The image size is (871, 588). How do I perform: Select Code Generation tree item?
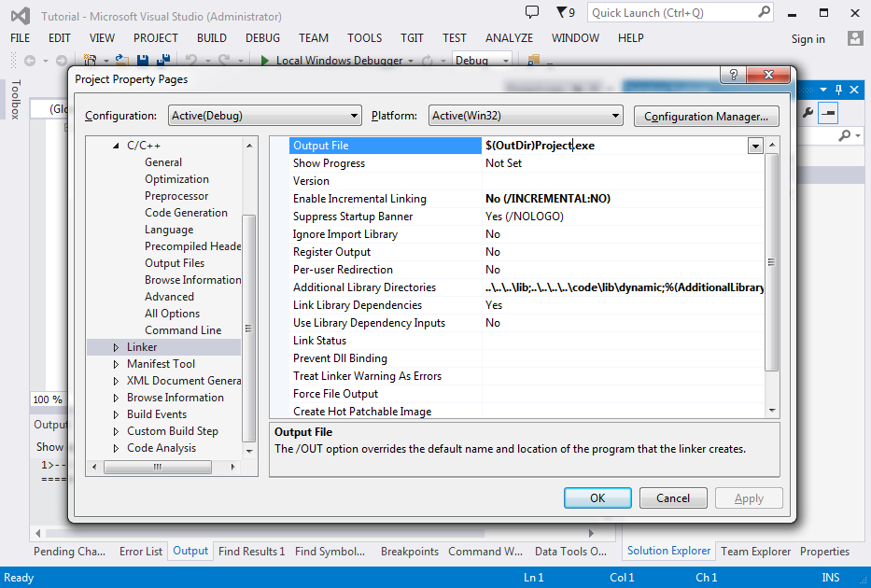point(186,213)
